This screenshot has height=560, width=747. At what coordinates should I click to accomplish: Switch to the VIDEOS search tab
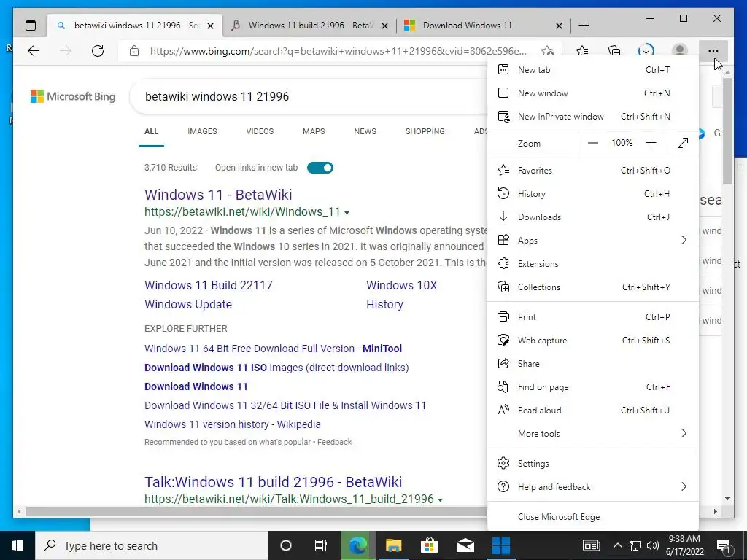click(260, 131)
